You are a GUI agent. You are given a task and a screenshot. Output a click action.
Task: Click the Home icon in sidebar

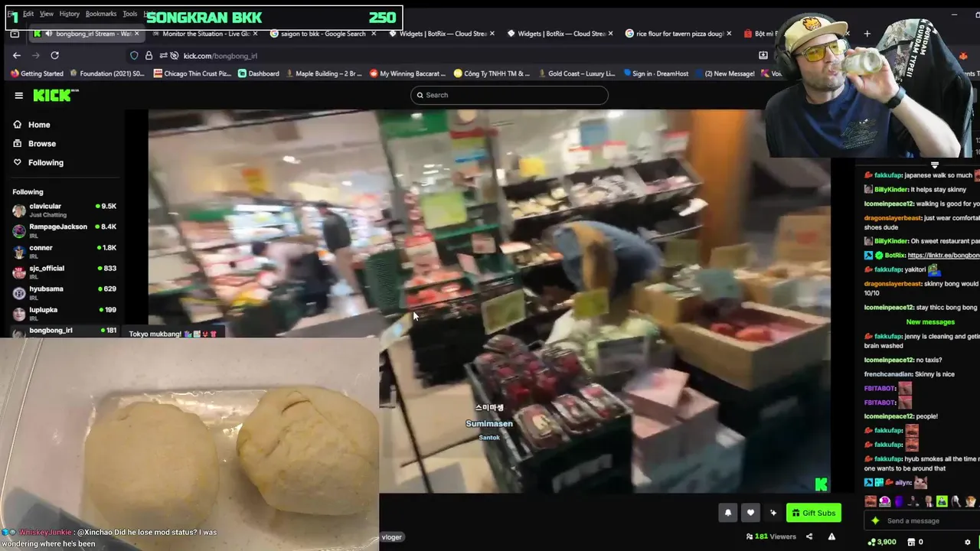point(18,125)
